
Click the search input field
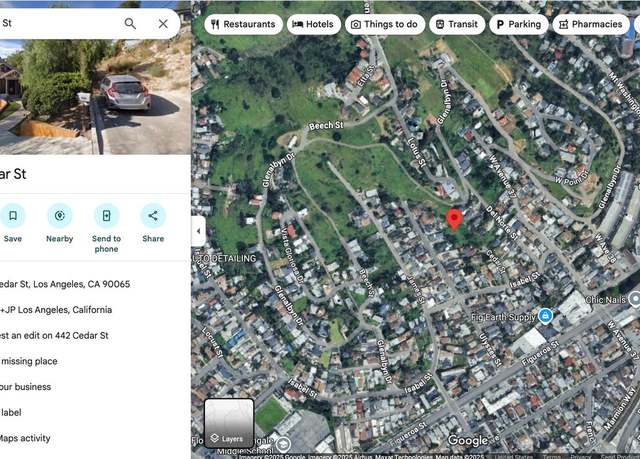click(x=59, y=23)
